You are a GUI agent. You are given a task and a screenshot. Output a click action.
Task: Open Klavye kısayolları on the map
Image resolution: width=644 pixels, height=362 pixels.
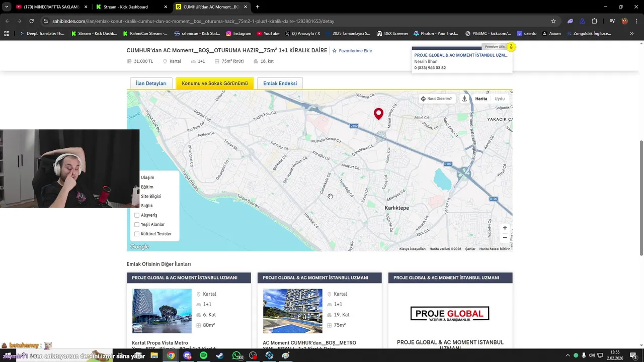point(412,249)
